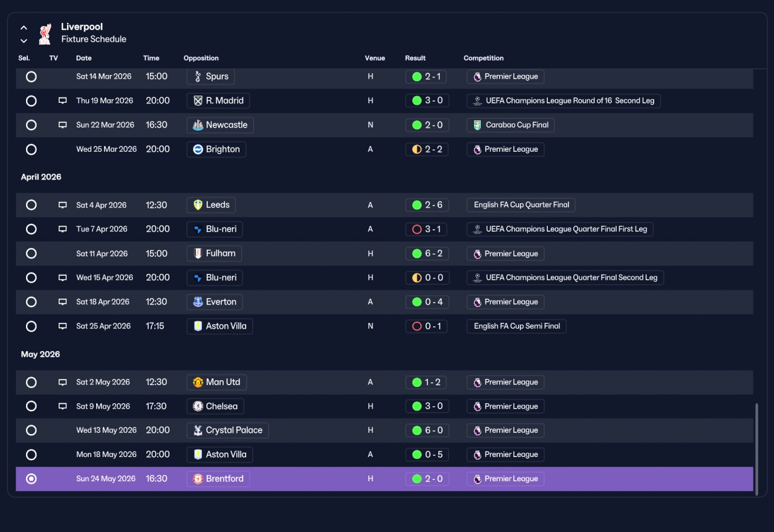Viewport: 774px width, 532px height.
Task: Click TV icon on Man Utd row
Action: (x=62, y=382)
